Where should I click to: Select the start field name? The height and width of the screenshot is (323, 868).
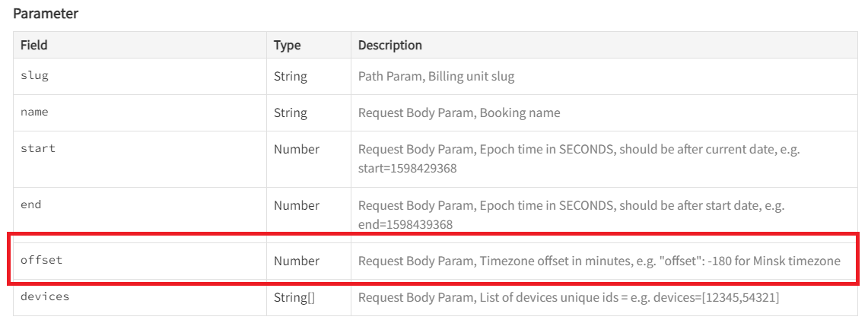click(x=37, y=149)
